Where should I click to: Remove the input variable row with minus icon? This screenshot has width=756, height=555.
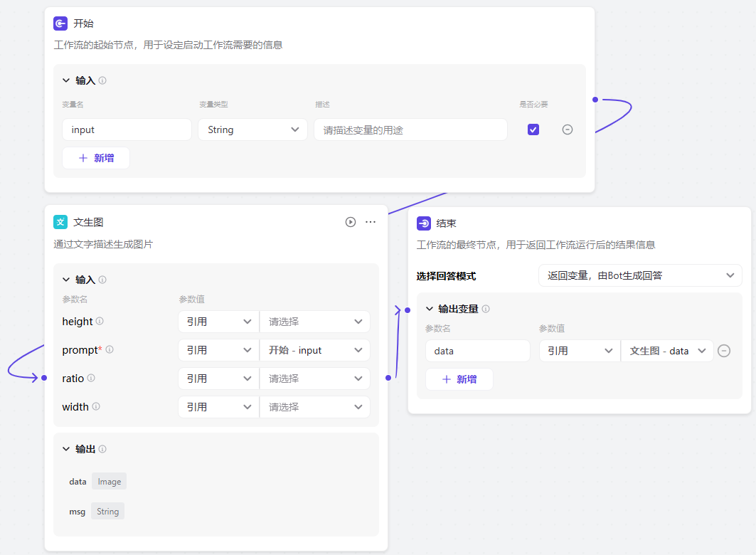tap(567, 129)
